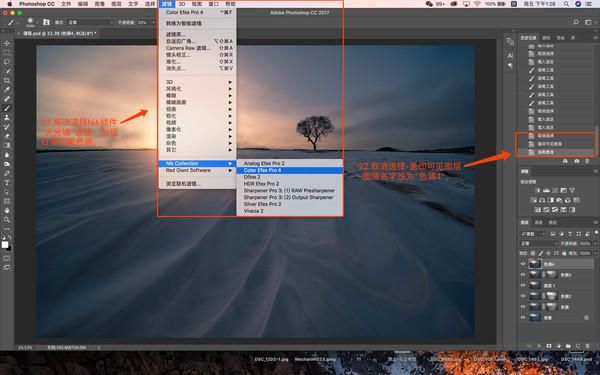Open brush blend mode dropdown in options bar

tap(91, 23)
